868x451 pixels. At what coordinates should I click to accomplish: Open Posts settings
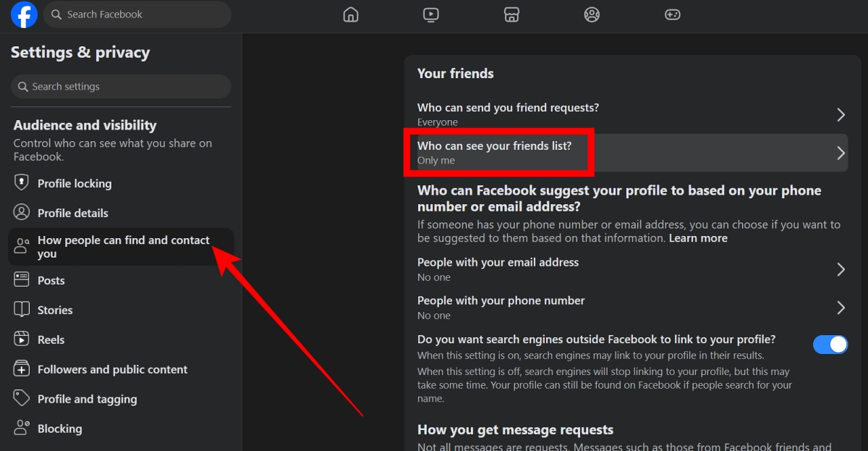[121, 280]
